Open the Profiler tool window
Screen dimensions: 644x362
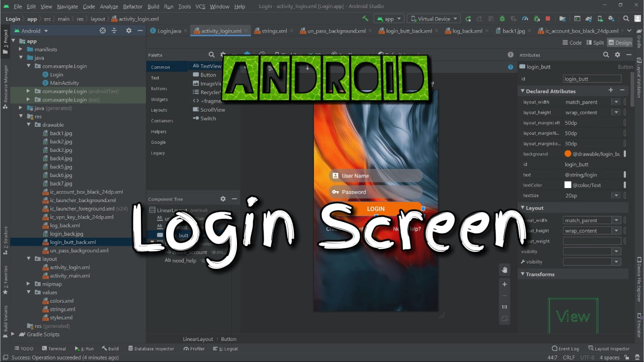tap(194, 348)
